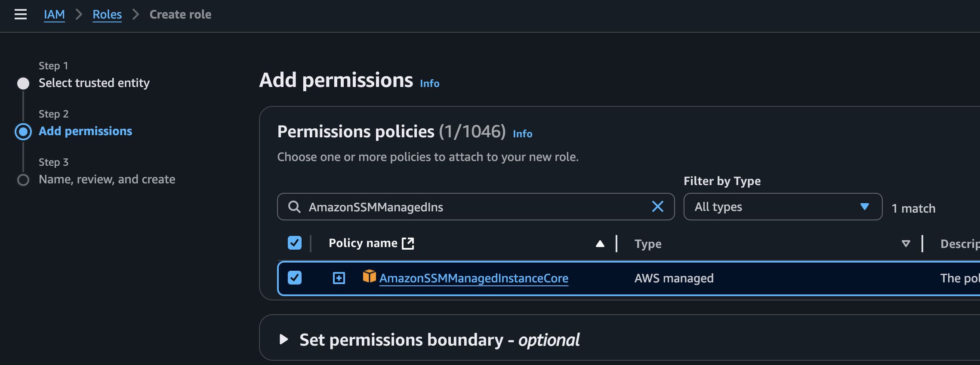Viewport: 980px width, 365px height.
Task: Click the magnifier search icon
Action: point(294,207)
